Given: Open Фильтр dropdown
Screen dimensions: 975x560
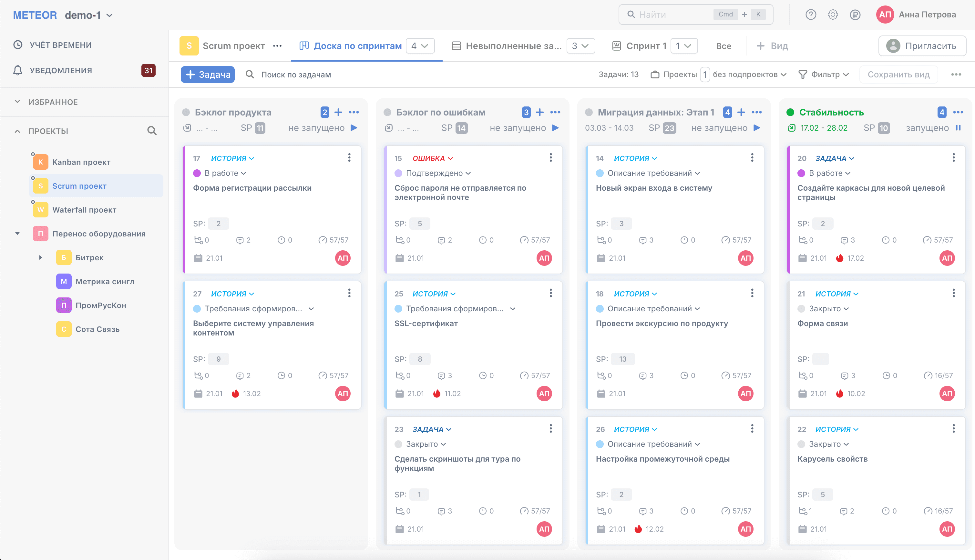Looking at the screenshot, I should coord(824,75).
